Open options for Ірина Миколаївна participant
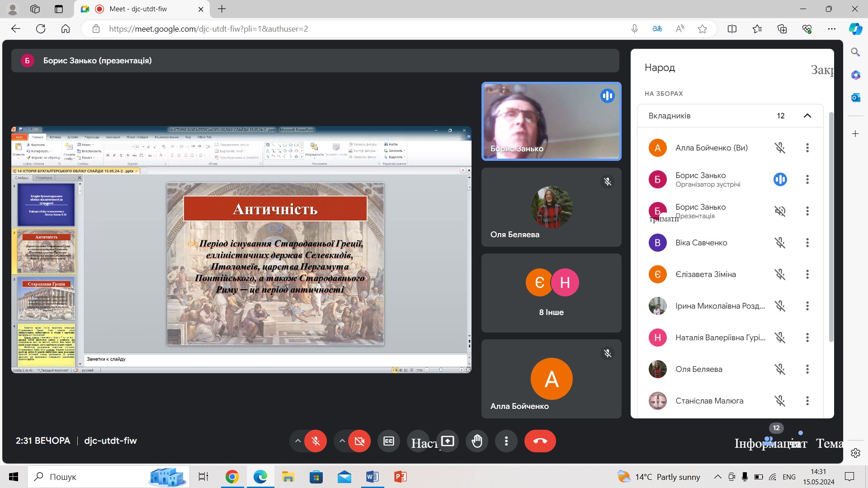Image resolution: width=868 pixels, height=488 pixels. [807, 306]
